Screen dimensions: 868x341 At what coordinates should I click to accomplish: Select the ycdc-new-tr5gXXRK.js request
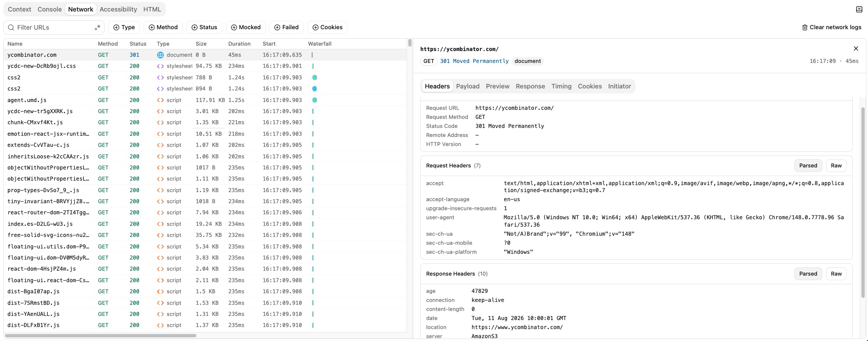[x=205, y=111]
